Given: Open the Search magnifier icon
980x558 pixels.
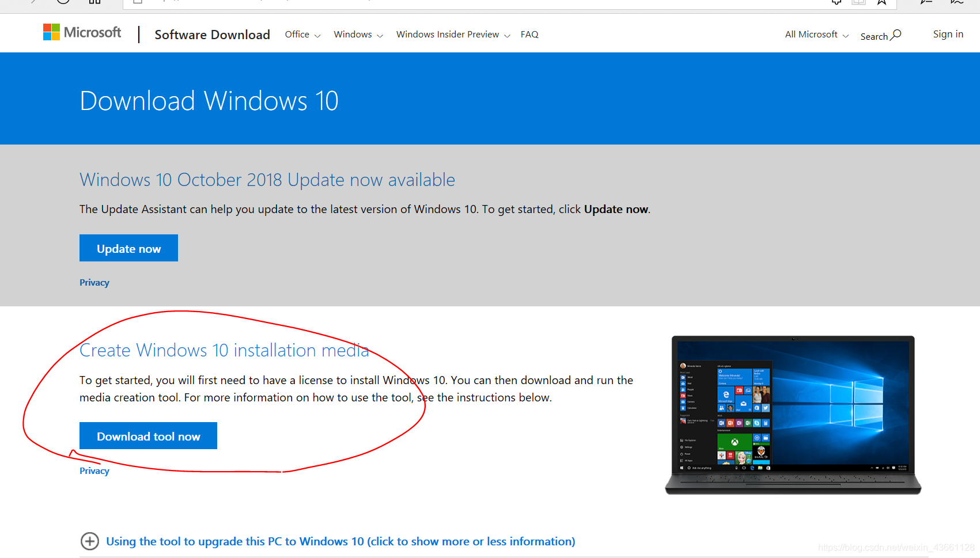Looking at the screenshot, I should click(x=896, y=35).
